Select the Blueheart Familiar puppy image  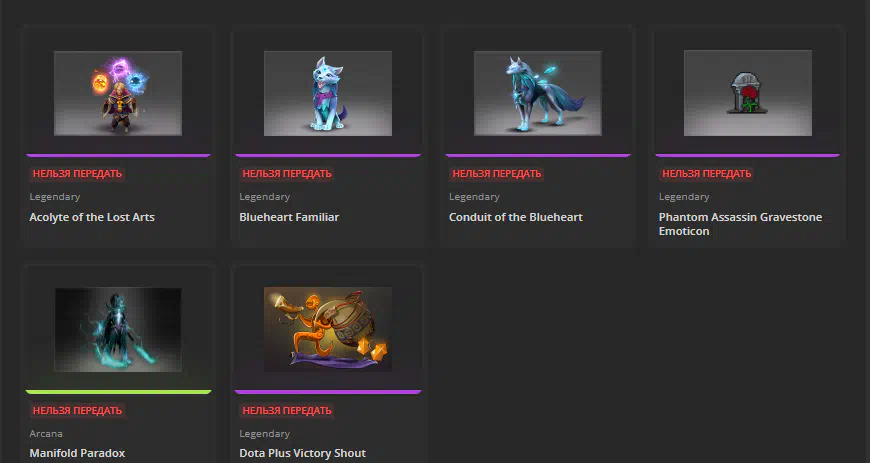[328, 93]
